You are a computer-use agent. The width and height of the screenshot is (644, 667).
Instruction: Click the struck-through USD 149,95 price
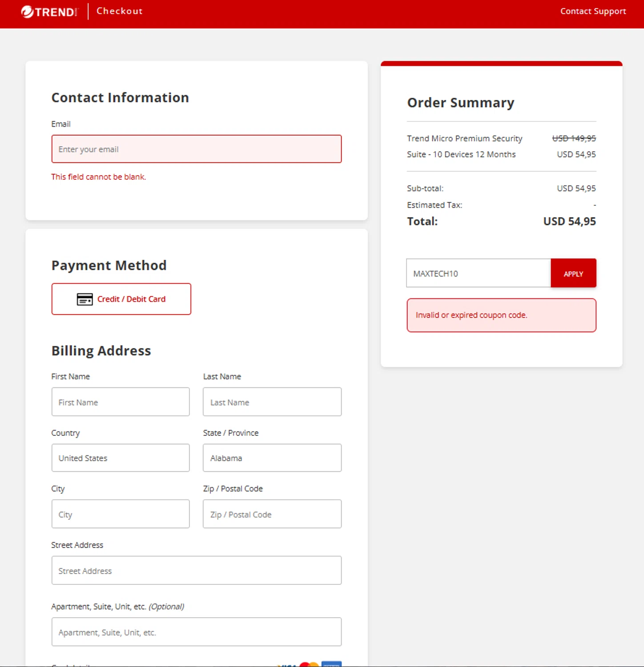574,139
